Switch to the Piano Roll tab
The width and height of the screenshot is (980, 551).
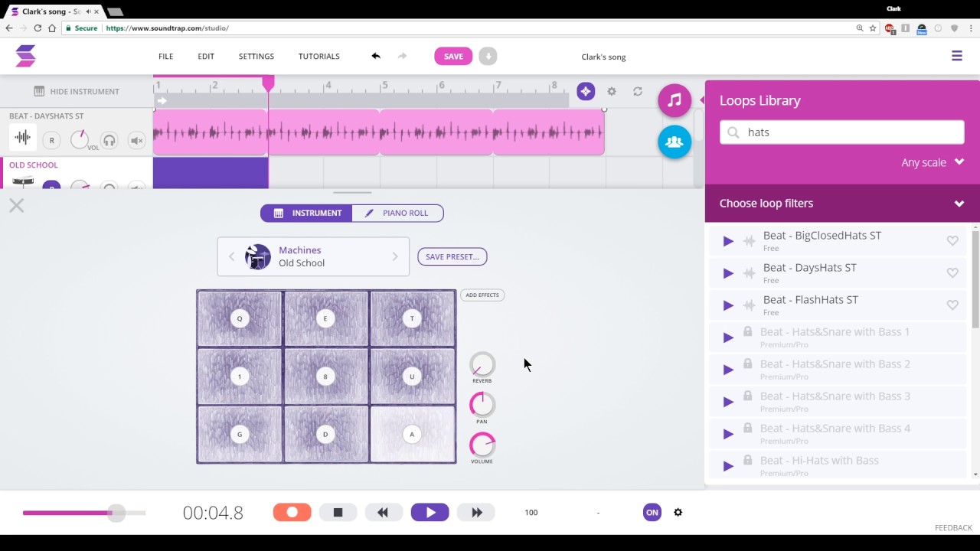click(397, 213)
